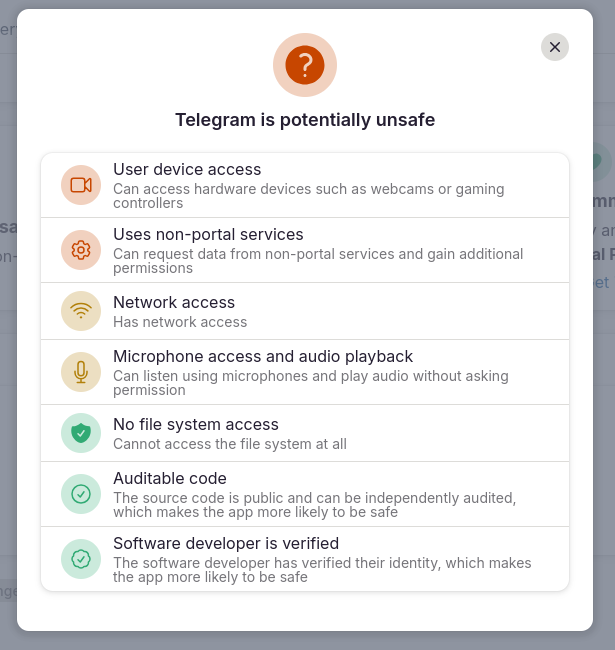
Task: Click the 'Telegram is potentially unsafe' title
Action: coord(305,120)
